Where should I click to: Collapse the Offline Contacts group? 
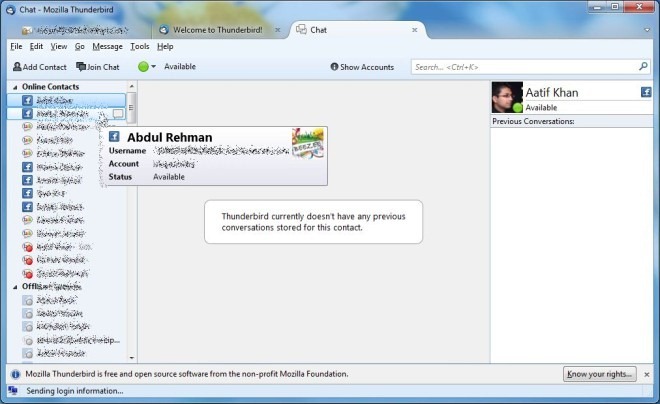coord(15,287)
